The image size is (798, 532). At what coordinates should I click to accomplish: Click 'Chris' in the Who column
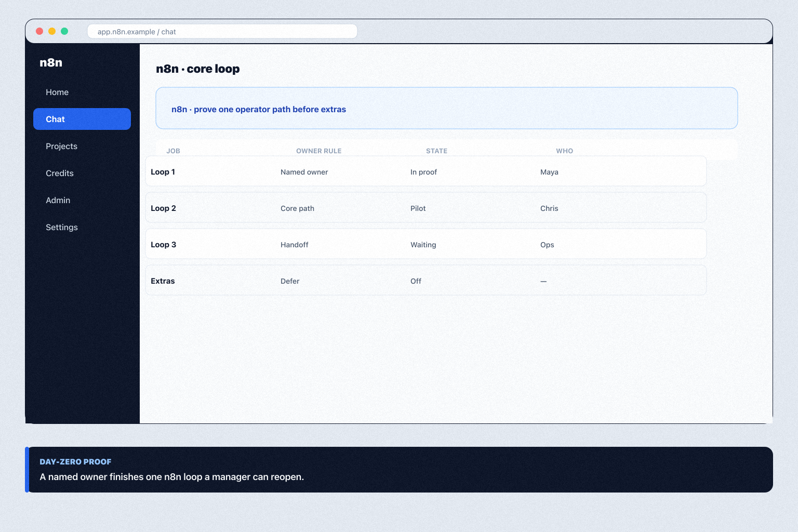[x=549, y=208]
